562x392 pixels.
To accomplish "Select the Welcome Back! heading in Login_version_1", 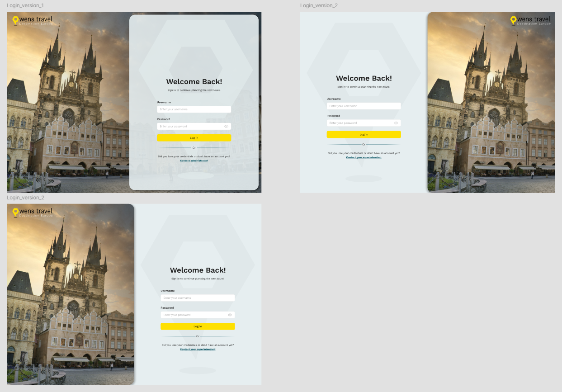I will pyautogui.click(x=194, y=82).
